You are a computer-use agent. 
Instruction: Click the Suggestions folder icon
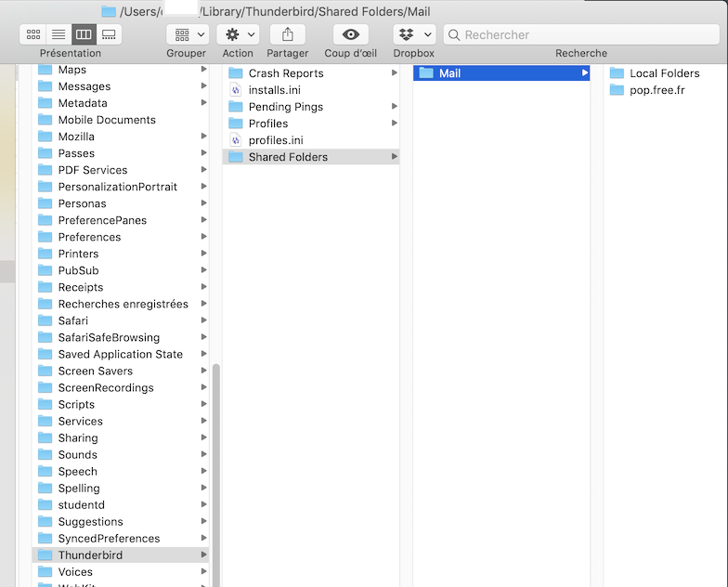pos(45,520)
